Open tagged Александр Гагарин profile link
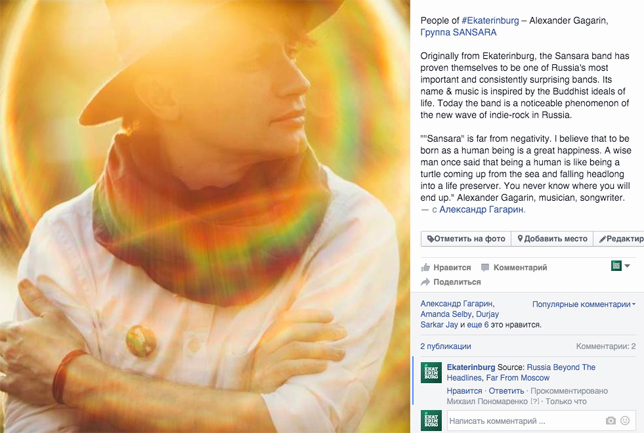644x433 pixels. coord(481,210)
